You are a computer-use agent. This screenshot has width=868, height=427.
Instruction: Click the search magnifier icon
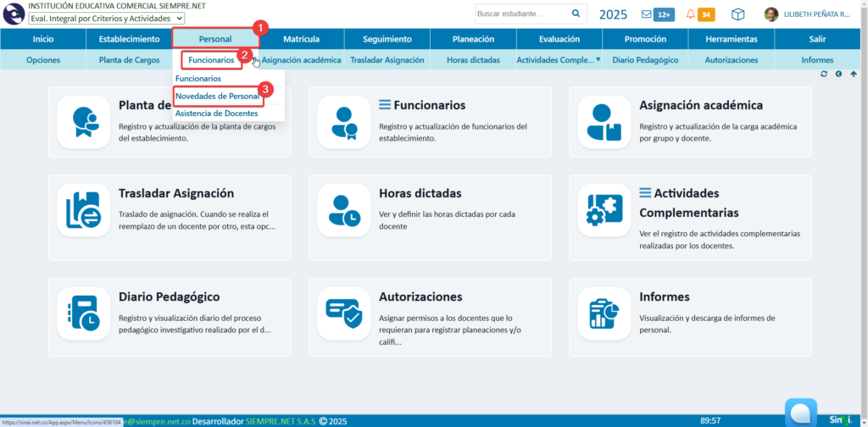click(x=576, y=14)
